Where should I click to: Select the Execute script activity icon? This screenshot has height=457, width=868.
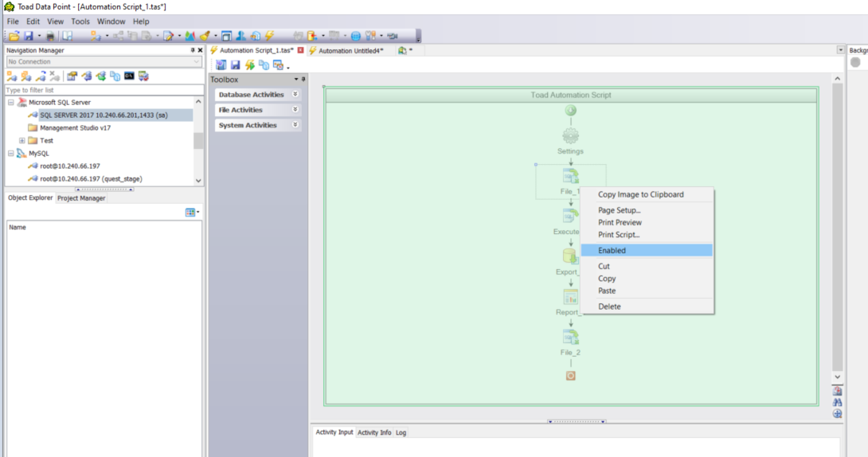pos(570,216)
